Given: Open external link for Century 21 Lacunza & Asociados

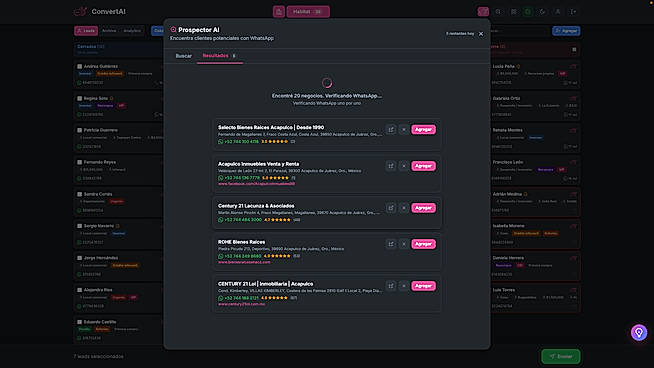Looking at the screenshot, I should (x=391, y=208).
